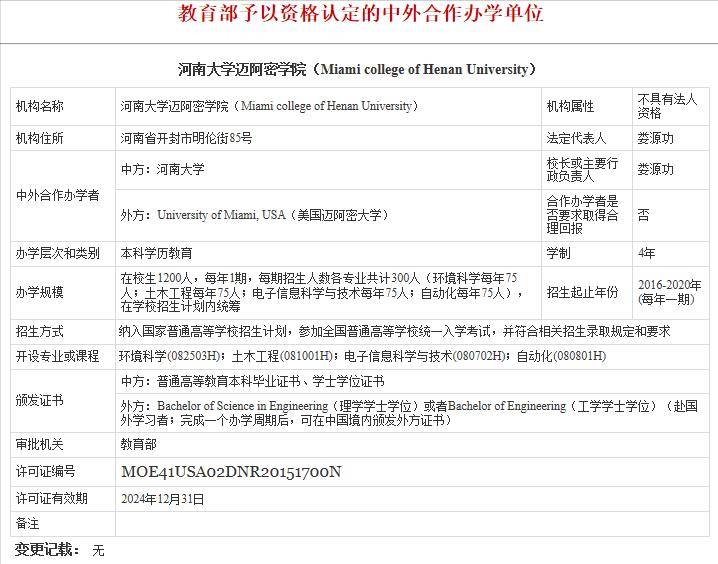Select the value 不具有法人资格
Viewport: 718px width, 564px height.
pos(667,106)
